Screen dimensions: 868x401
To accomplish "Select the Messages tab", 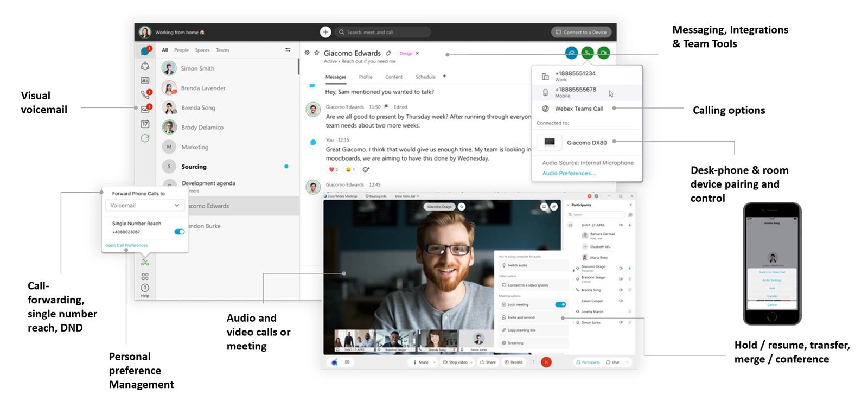I will [336, 77].
